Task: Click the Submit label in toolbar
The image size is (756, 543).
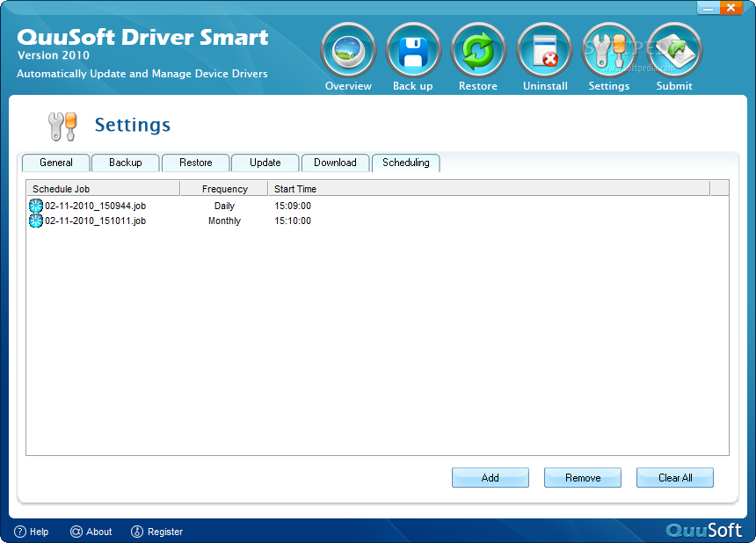Action: (x=674, y=86)
